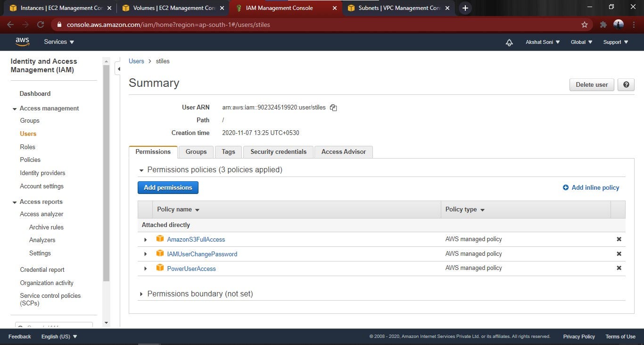This screenshot has width=644, height=345.
Task: Sort by the Policy type column
Action: tap(465, 210)
